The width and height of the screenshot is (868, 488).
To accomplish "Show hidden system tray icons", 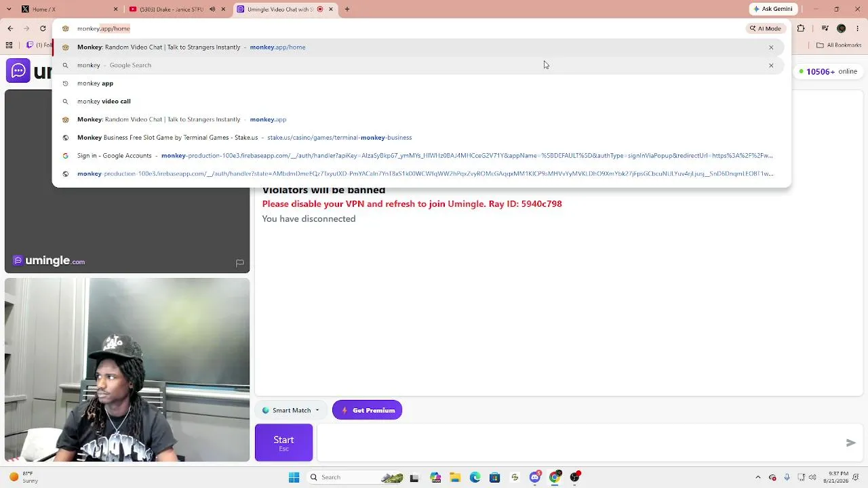I will pos(758,477).
